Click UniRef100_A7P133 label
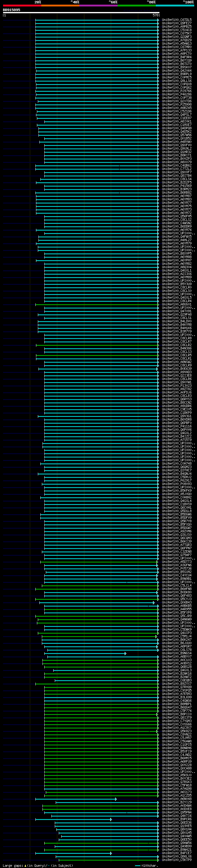 (177, 50)
